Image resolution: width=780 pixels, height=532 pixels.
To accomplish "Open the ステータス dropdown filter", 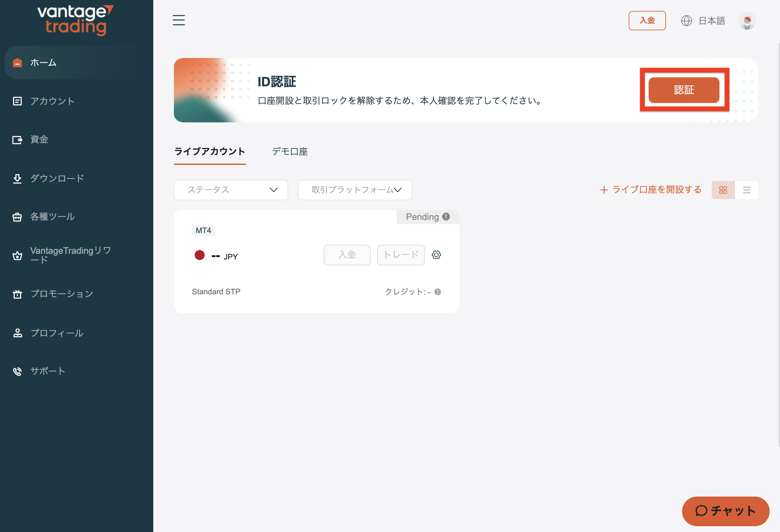I will pos(231,190).
